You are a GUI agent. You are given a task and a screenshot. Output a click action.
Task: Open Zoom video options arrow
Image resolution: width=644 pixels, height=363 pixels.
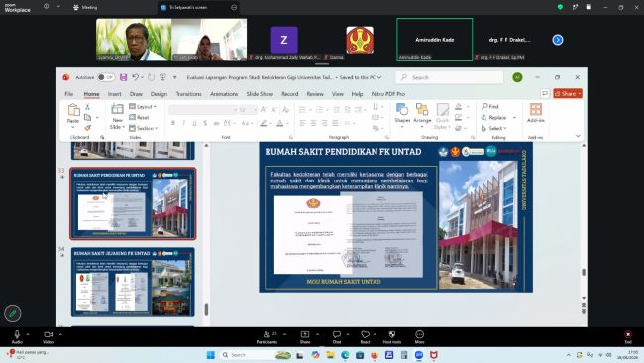coord(60,334)
